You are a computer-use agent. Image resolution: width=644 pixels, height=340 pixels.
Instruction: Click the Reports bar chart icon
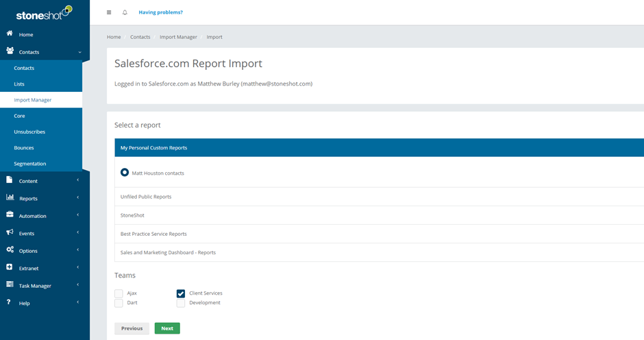click(x=10, y=197)
